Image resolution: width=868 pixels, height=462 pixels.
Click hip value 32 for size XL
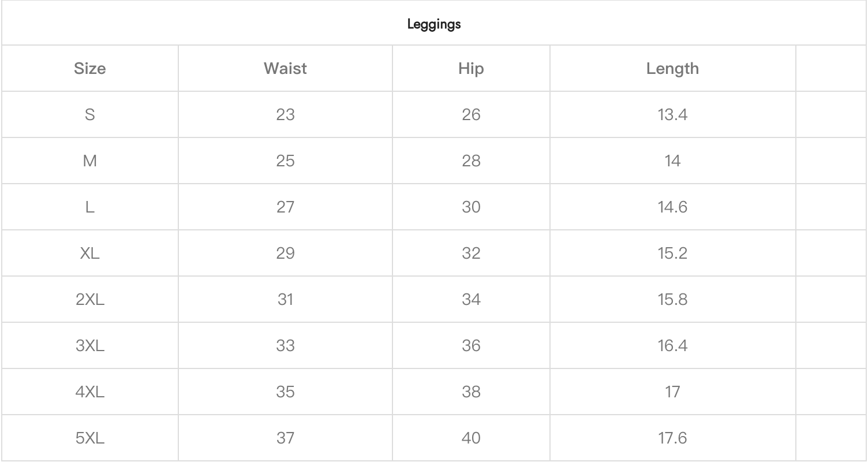471,254
